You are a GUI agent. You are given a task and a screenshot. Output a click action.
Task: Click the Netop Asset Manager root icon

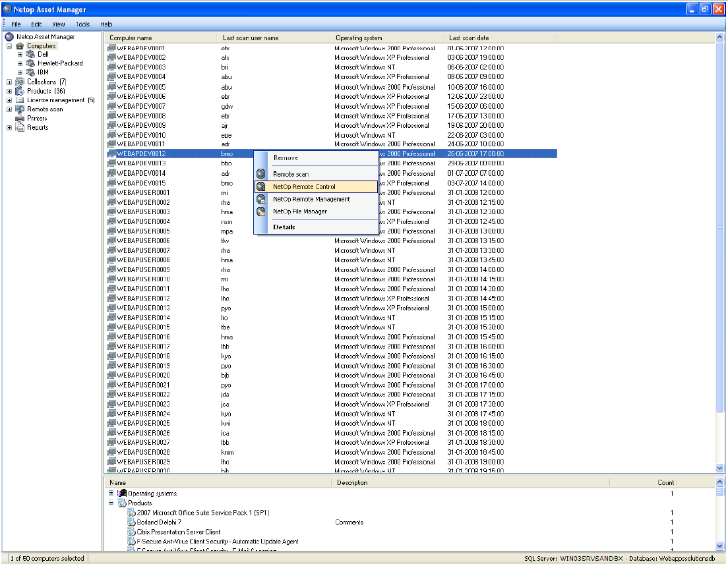9,37
